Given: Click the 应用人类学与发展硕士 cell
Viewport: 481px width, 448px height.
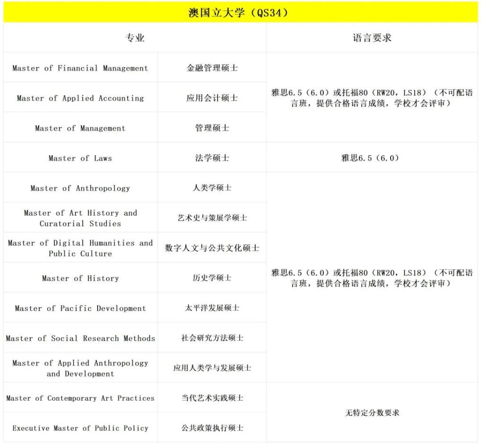Looking at the screenshot, I should coord(212,368).
